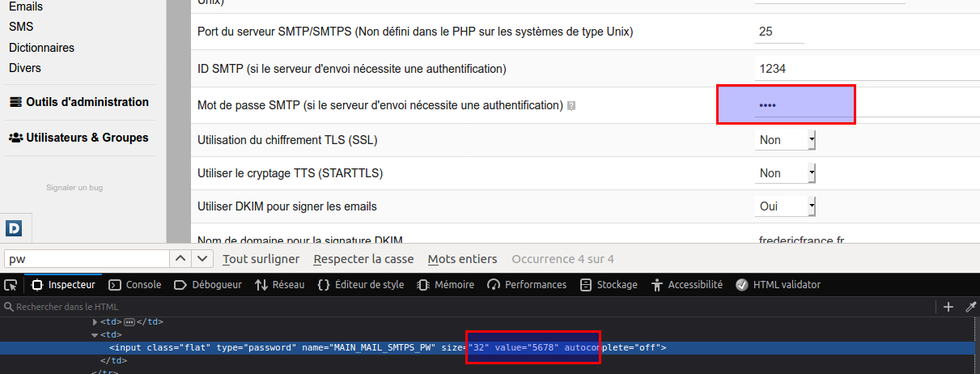The image size is (980, 374).
Task: Click the plus icon to create node
Action: tap(949, 307)
